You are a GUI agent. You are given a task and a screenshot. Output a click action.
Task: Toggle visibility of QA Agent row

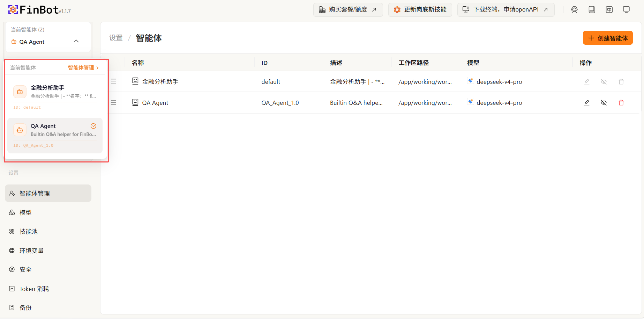point(604,103)
